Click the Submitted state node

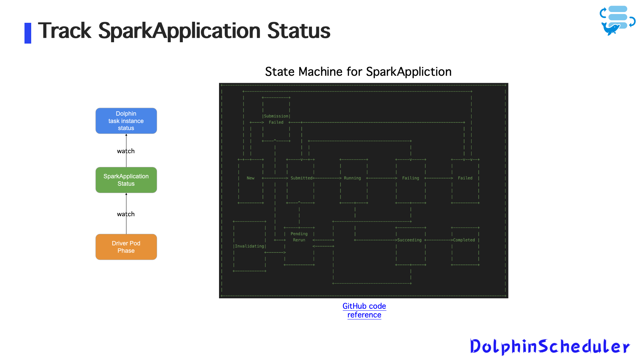pos(301,178)
